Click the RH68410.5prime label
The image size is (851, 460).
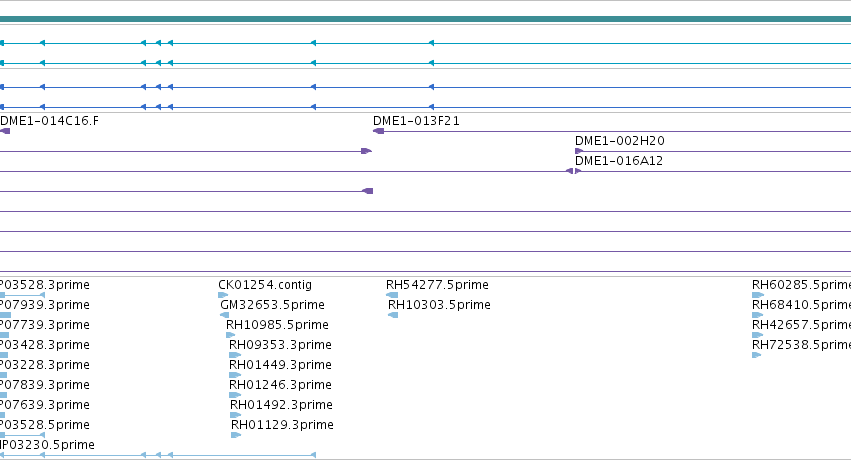coord(801,305)
